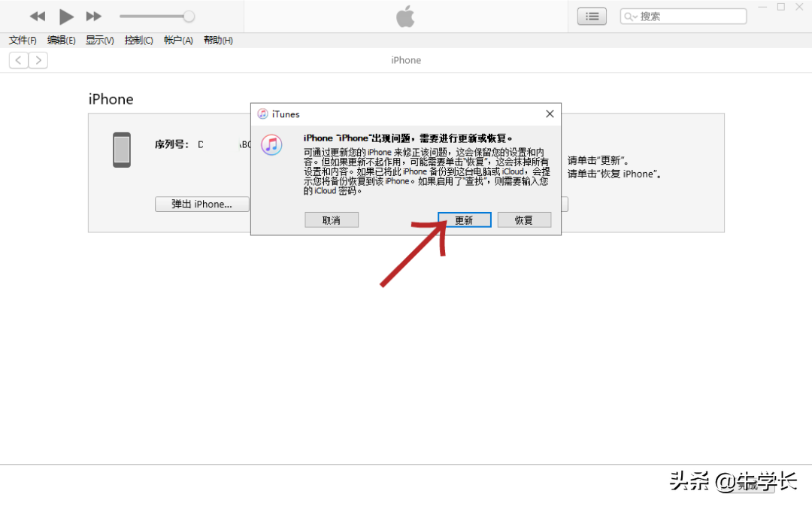Adjust the volume slider knob
The width and height of the screenshot is (812, 506).
click(189, 17)
